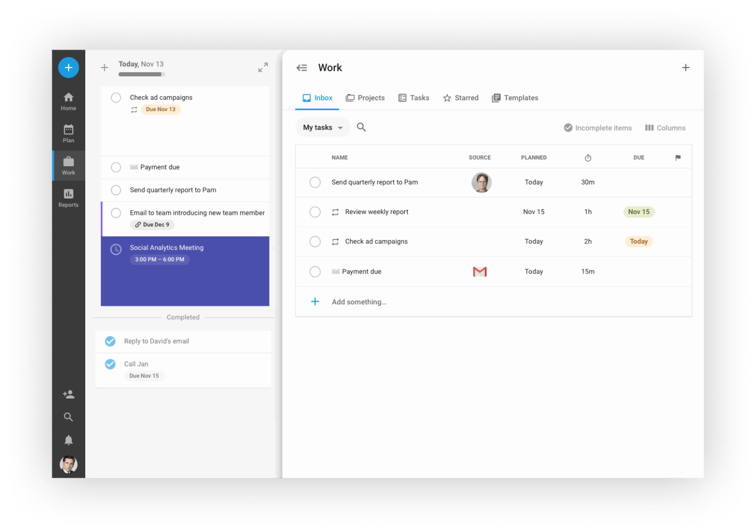
Task: Switch to the Plan calendar view
Action: 68,133
